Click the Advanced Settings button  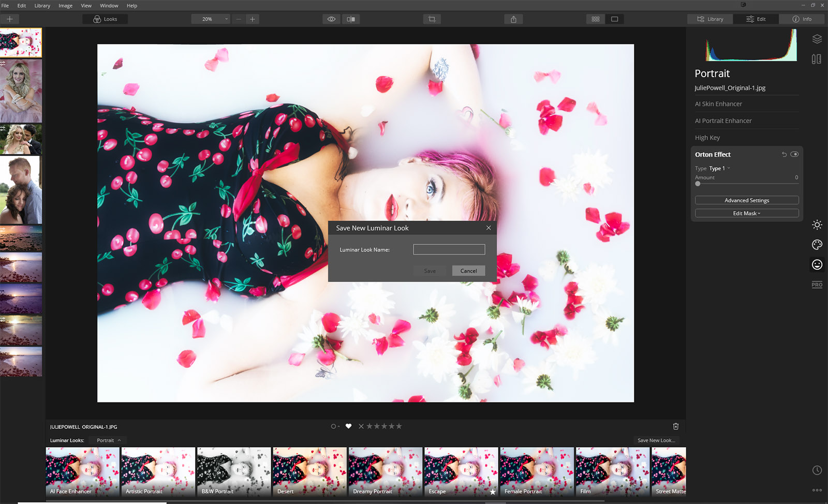click(746, 200)
